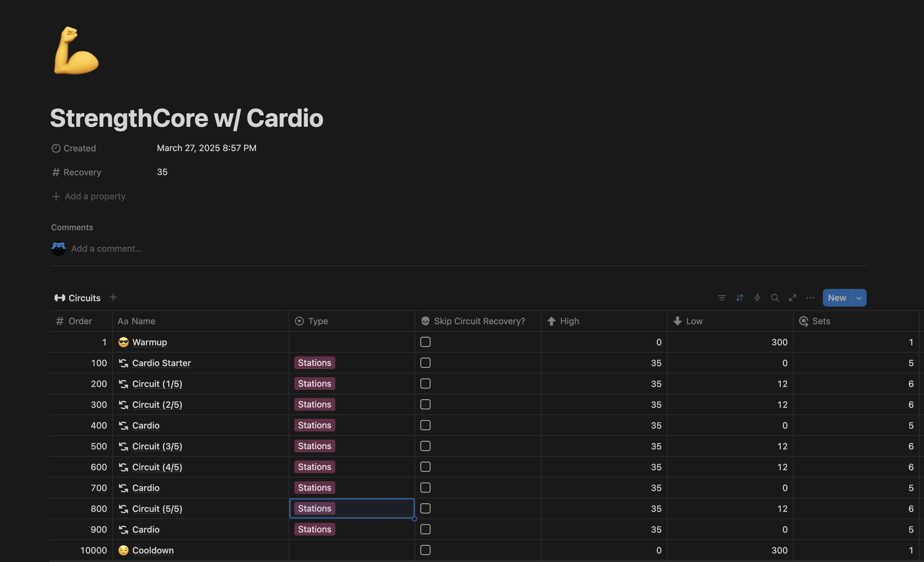This screenshot has height=562, width=924.
Task: Open the sort settings icon
Action: tap(739, 297)
